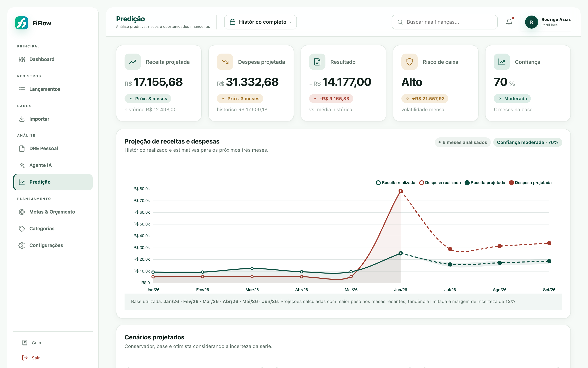Select Predição in the sidebar

click(x=53, y=182)
